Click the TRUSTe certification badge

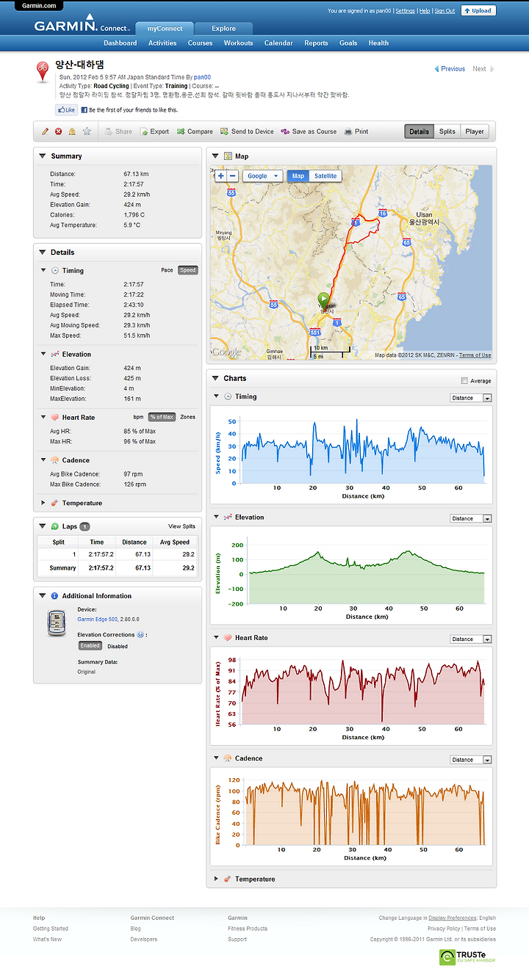point(468,956)
